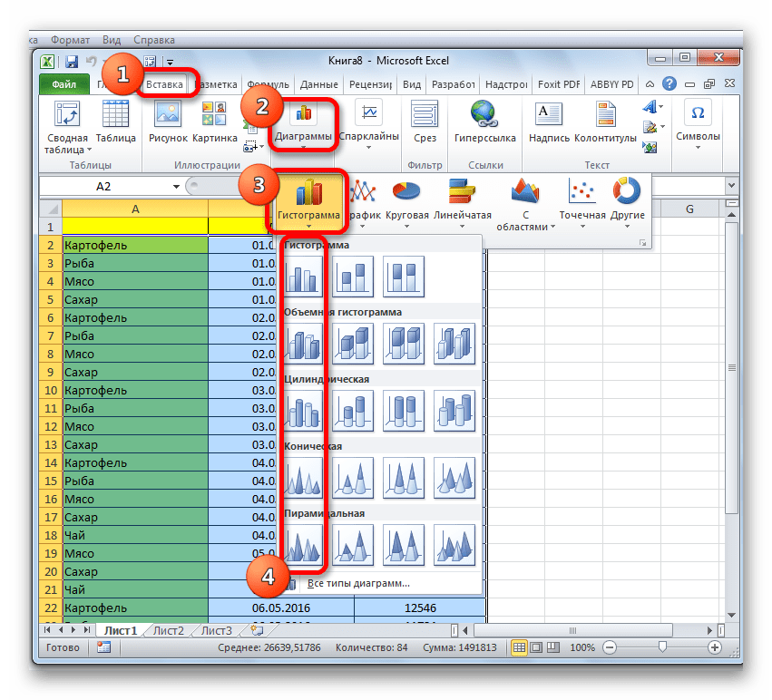
Task: Switch to page layout view in status bar
Action: [536, 648]
